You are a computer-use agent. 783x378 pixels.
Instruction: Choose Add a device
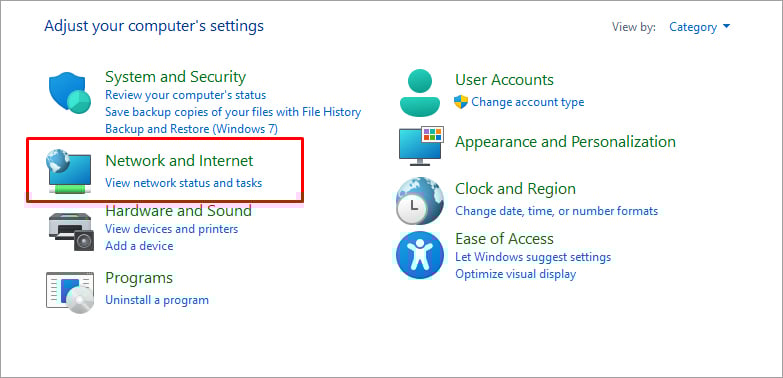(x=139, y=246)
